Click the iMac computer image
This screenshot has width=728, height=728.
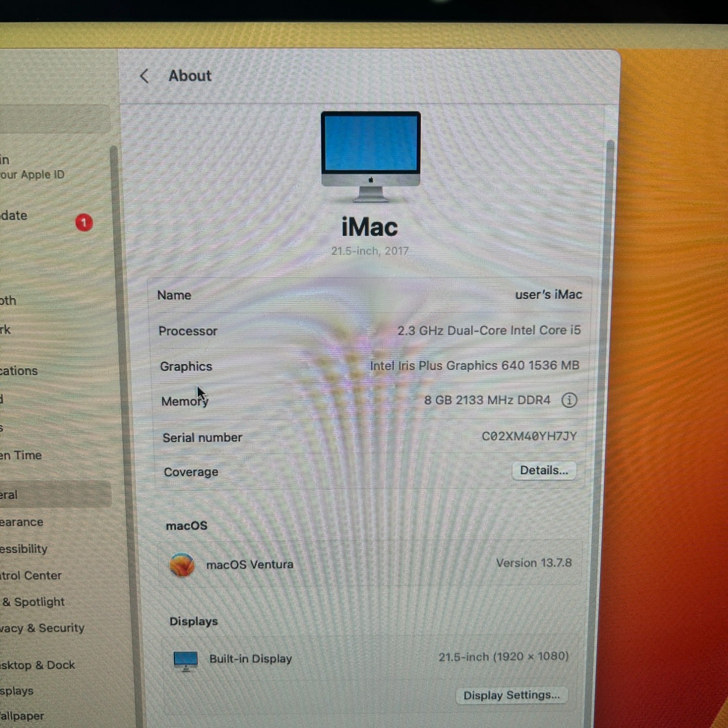tap(371, 157)
